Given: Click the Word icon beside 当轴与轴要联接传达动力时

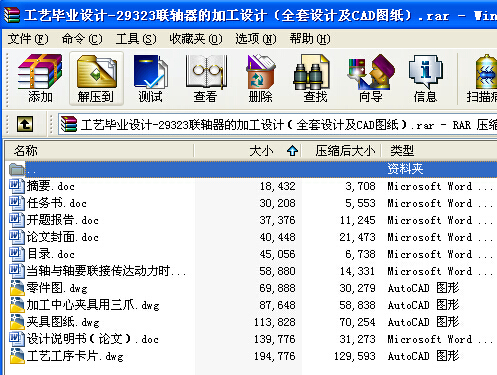Looking at the screenshot, I should point(17,271).
